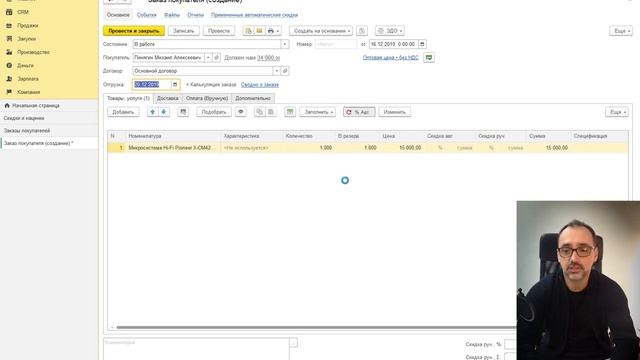This screenshot has width=640, height=360.
Task: Click the document movements report icon
Action: (x=248, y=31)
